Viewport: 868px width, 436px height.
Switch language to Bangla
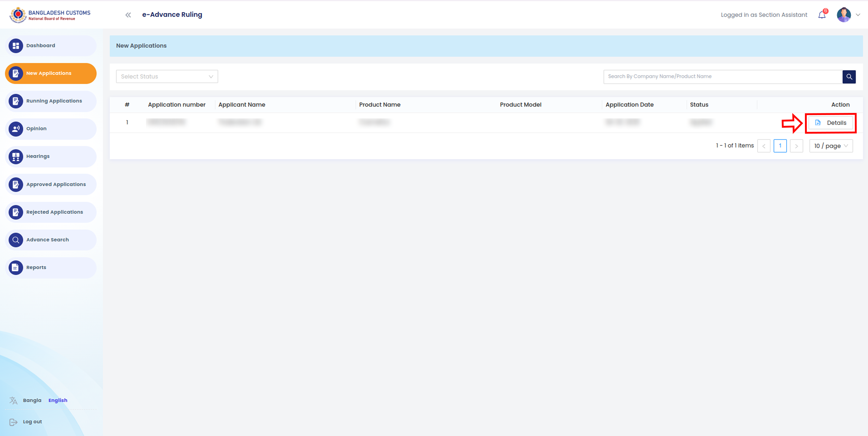tap(32, 400)
